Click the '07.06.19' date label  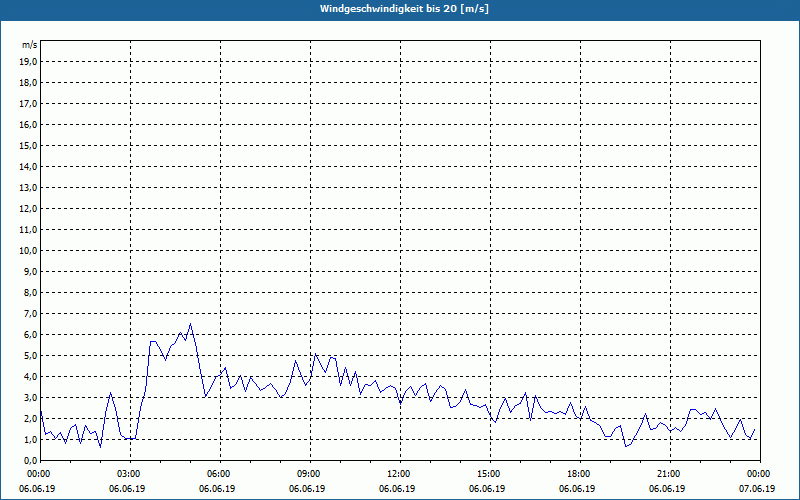coord(757,489)
